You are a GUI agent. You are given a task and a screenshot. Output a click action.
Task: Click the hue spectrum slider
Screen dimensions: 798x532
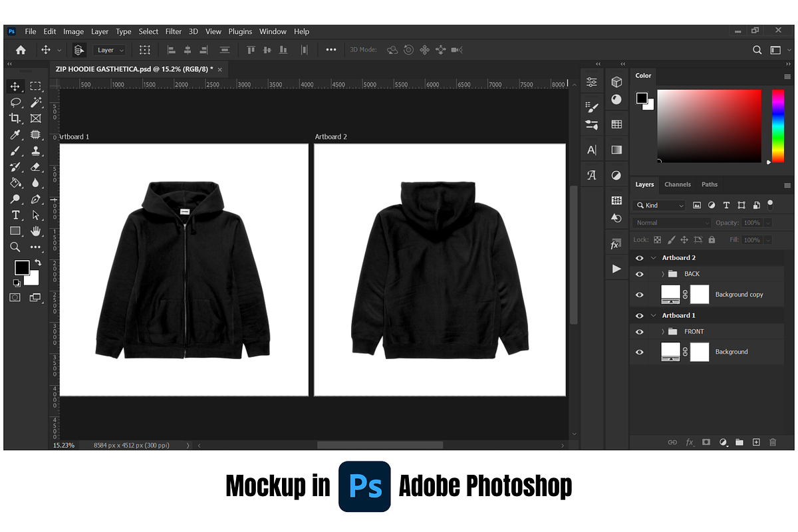777,126
